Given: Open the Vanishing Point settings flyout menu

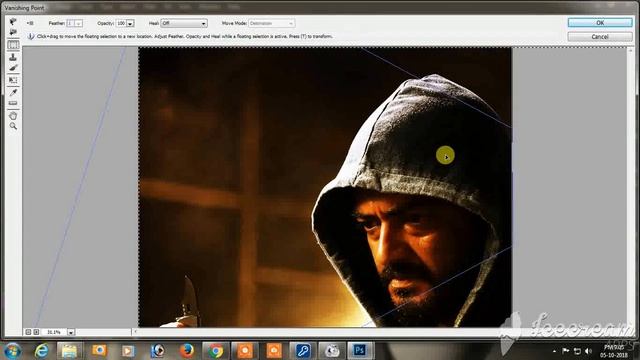Looking at the screenshot, I should pyautogui.click(x=30, y=23).
